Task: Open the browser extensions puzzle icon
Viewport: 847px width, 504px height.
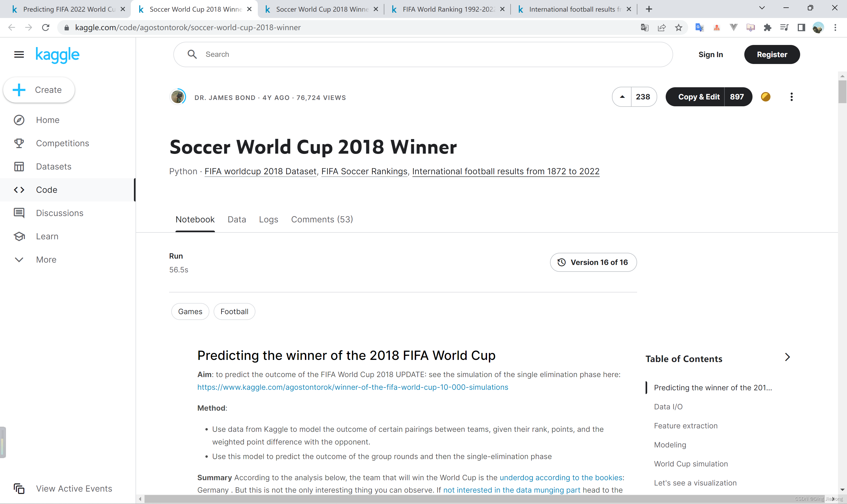Action: pos(768,28)
